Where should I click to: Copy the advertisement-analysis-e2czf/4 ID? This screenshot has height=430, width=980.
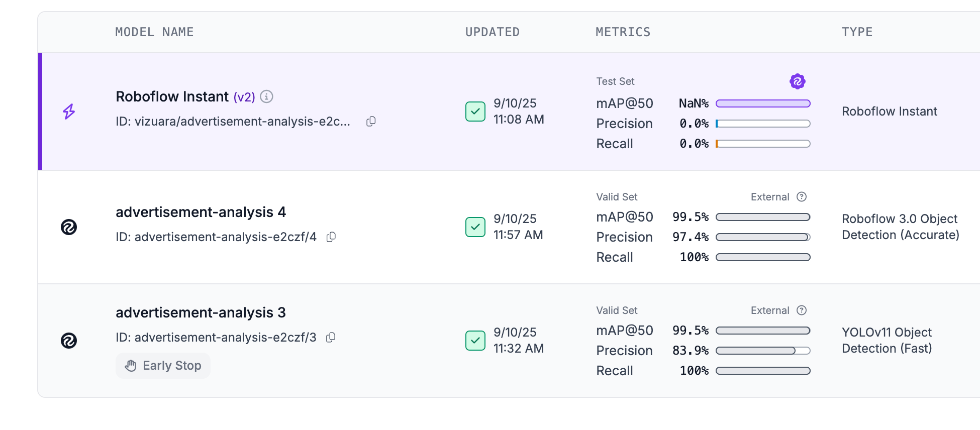click(331, 237)
